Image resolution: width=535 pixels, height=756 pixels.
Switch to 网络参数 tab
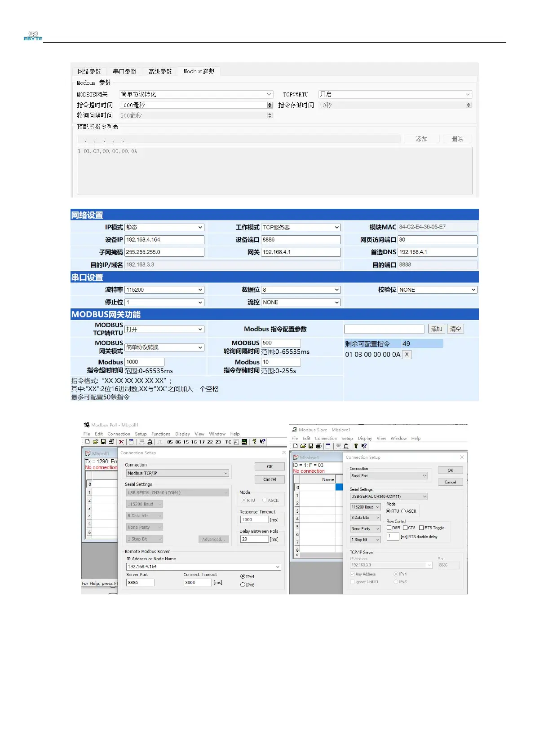point(89,71)
